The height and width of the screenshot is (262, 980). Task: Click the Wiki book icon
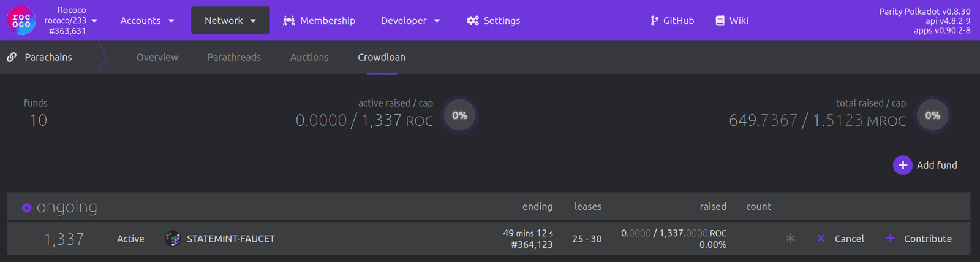point(720,21)
